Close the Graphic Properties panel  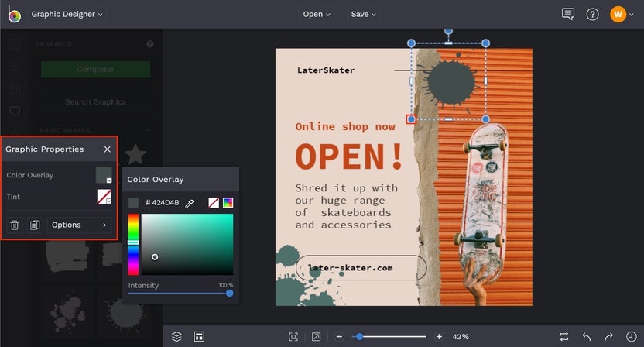pos(107,149)
